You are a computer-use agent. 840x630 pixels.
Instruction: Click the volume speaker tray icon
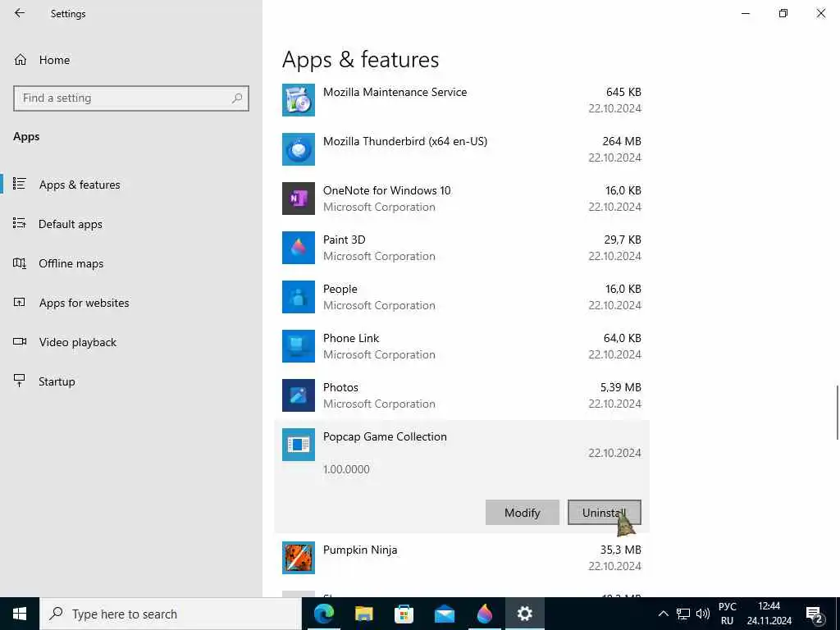pos(702,614)
